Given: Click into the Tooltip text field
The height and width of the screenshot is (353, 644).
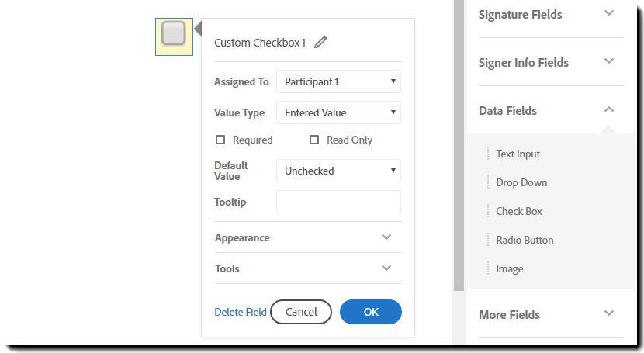Looking at the screenshot, I should click(338, 202).
